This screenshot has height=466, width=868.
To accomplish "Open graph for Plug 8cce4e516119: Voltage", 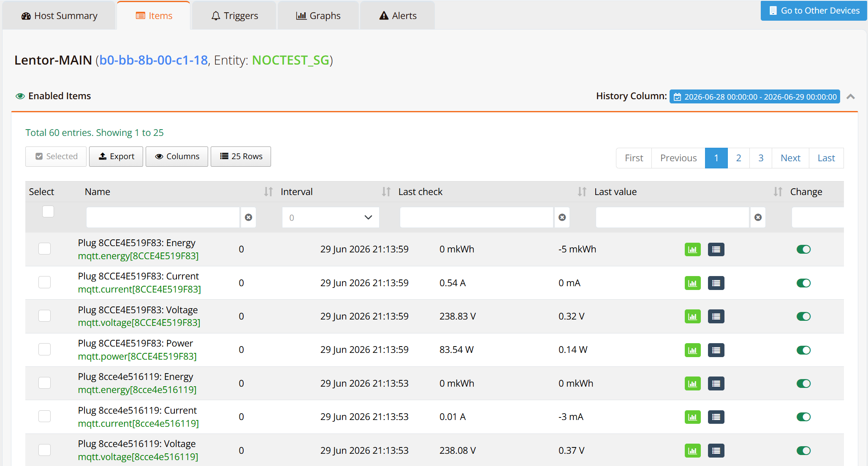I will (692, 450).
